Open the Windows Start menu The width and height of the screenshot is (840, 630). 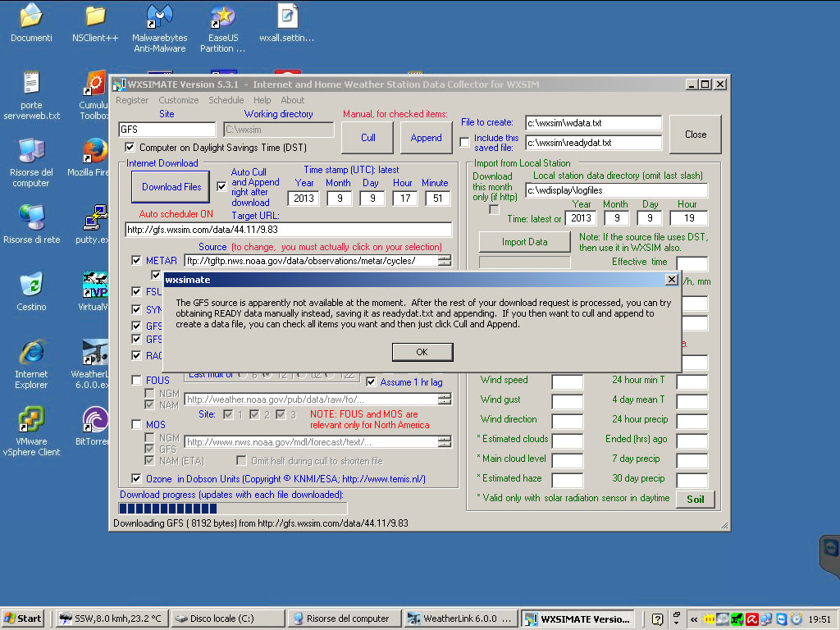click(x=22, y=619)
